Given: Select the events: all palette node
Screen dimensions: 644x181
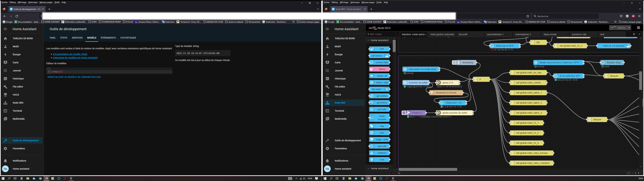Looking at the screenshot, I should point(379,76).
